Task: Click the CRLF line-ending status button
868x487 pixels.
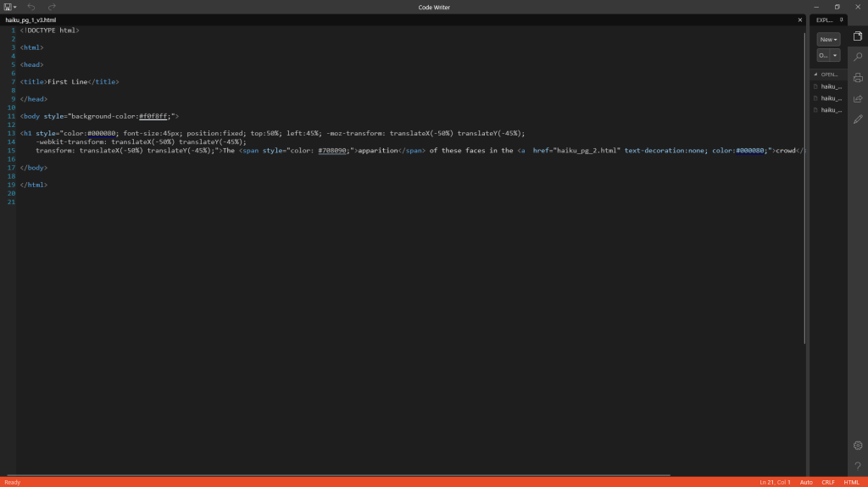Action: 828,482
